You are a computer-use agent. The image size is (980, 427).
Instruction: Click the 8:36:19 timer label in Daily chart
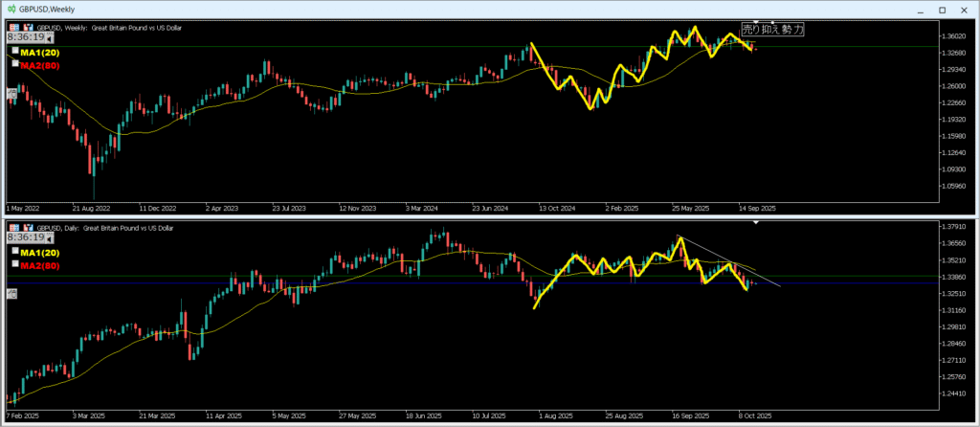[25, 237]
